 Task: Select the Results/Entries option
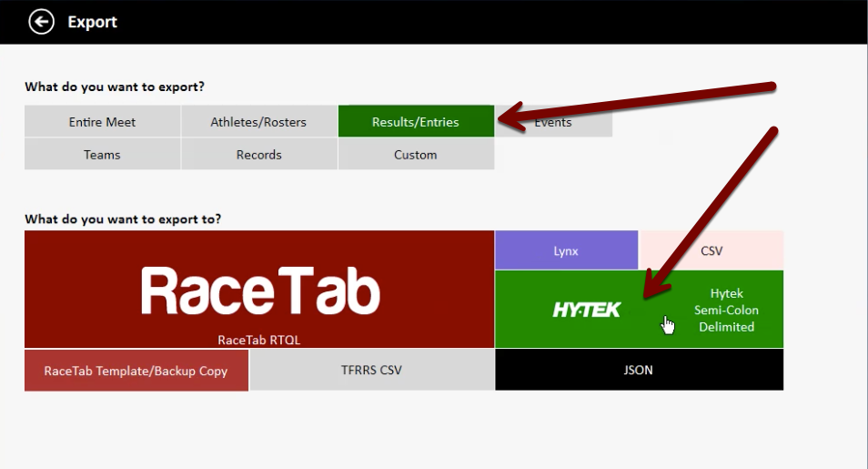point(416,121)
